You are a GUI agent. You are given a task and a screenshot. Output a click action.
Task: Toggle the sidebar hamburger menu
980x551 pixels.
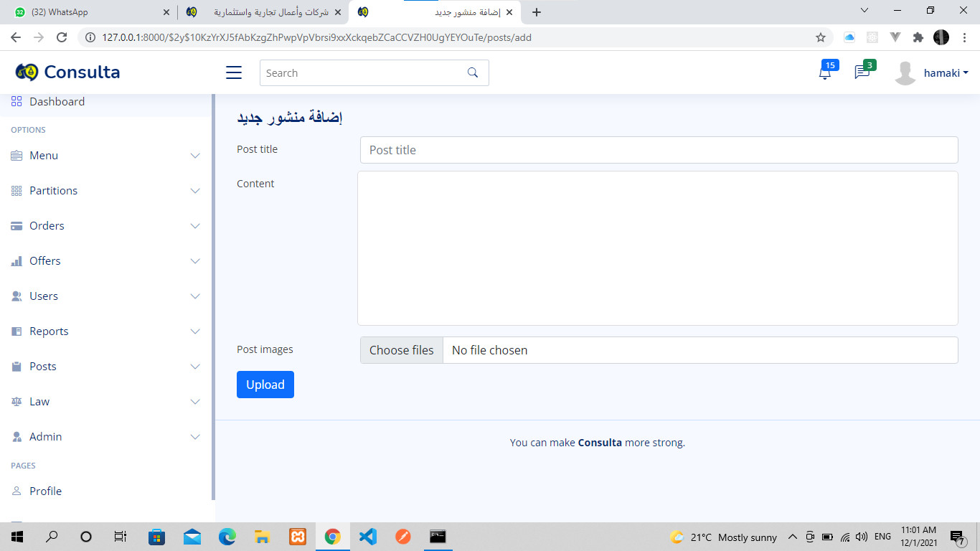[x=234, y=72]
